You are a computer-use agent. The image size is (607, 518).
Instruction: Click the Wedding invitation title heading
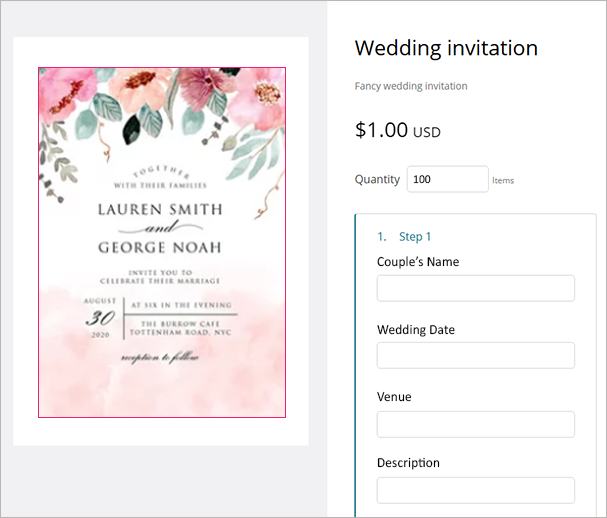point(446,48)
